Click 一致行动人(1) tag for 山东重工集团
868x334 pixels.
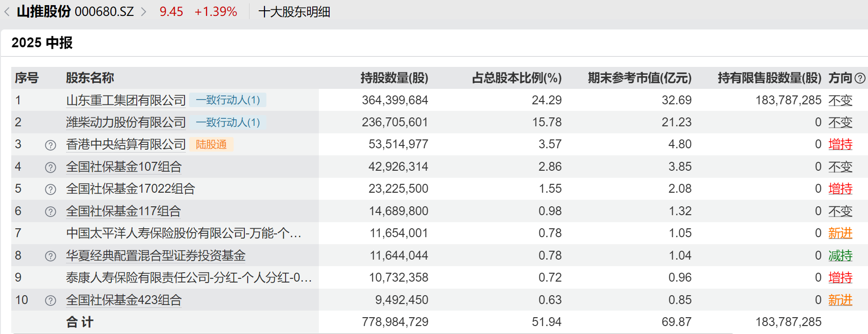[228, 100]
